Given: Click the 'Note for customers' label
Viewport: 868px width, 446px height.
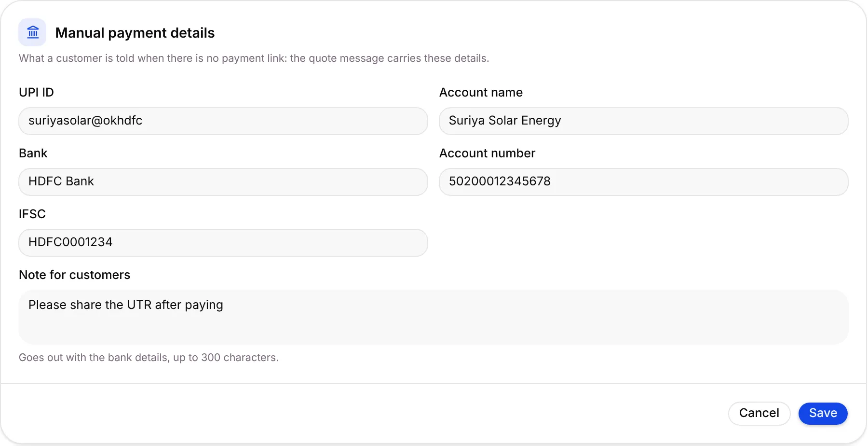Looking at the screenshot, I should tap(74, 275).
